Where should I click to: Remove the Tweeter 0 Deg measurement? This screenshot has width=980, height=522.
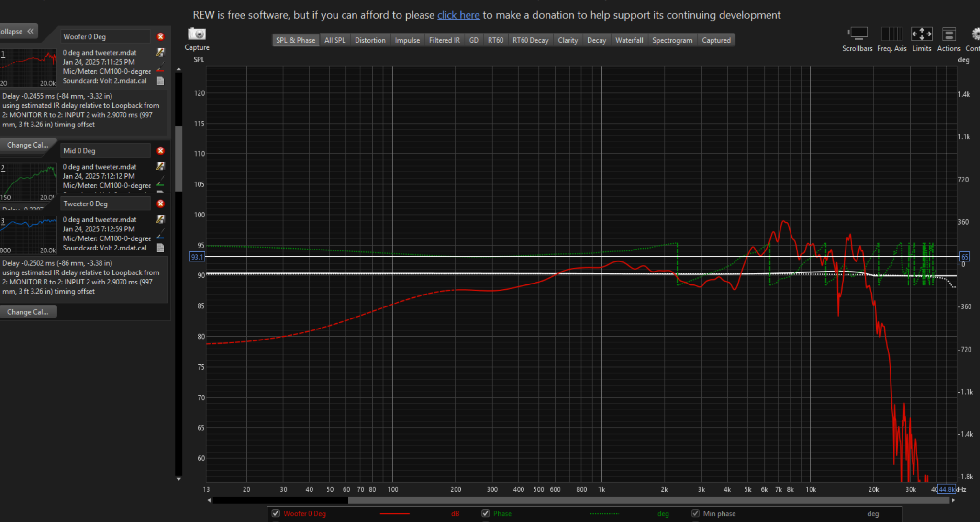pos(161,204)
